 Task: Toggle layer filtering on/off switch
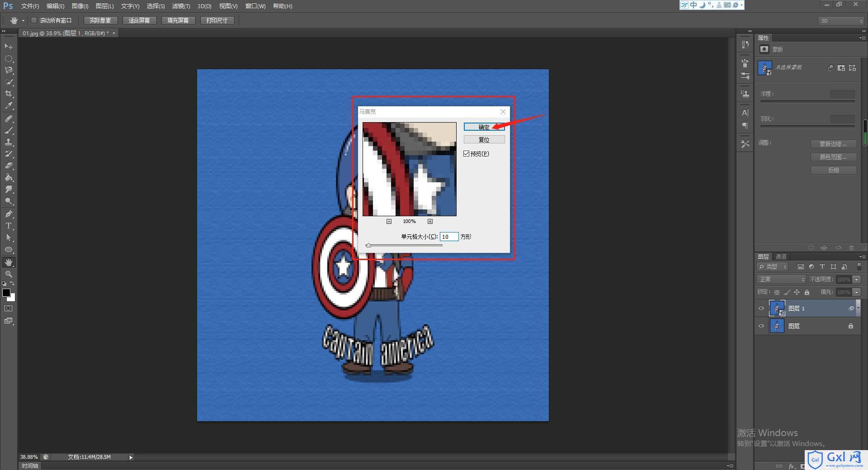coord(859,267)
